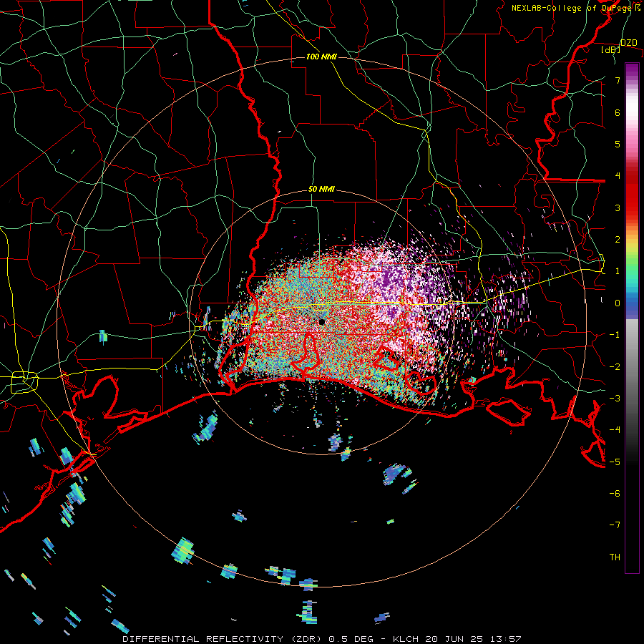Click the "1" tick label on the color scale
This screenshot has width=644, height=644.
(618, 271)
